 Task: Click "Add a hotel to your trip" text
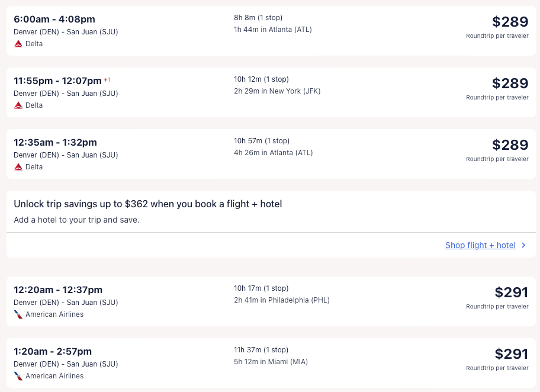pyautogui.click(x=76, y=220)
